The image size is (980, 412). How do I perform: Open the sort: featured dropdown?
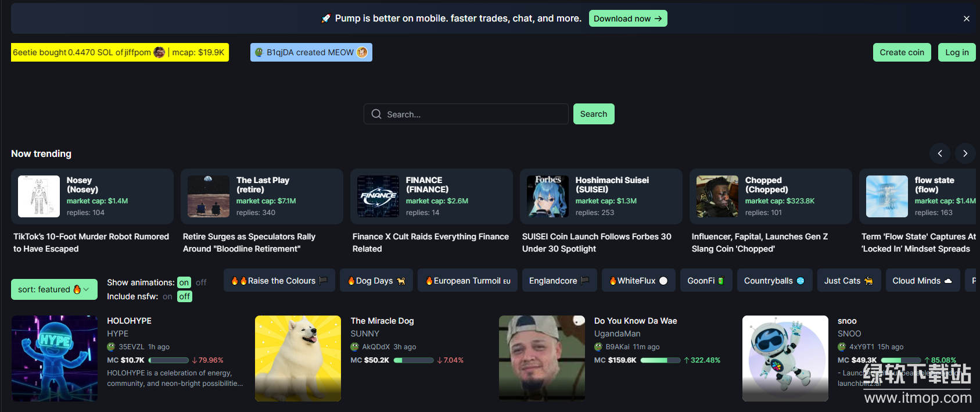54,289
